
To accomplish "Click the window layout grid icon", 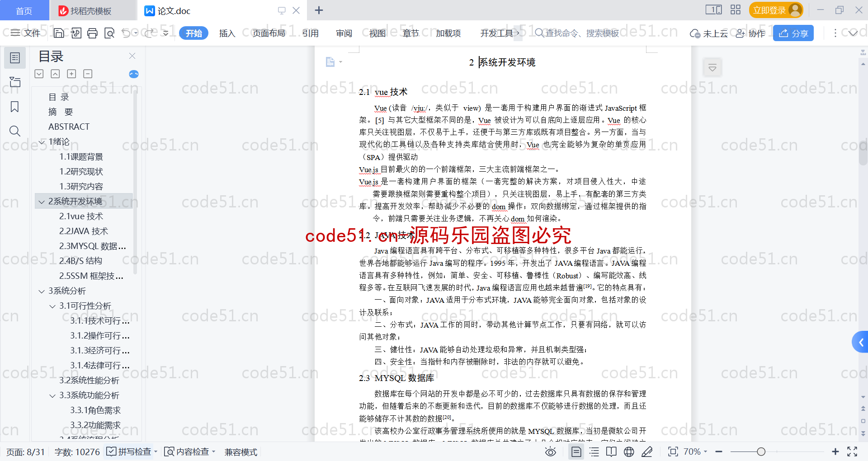I will pos(736,10).
